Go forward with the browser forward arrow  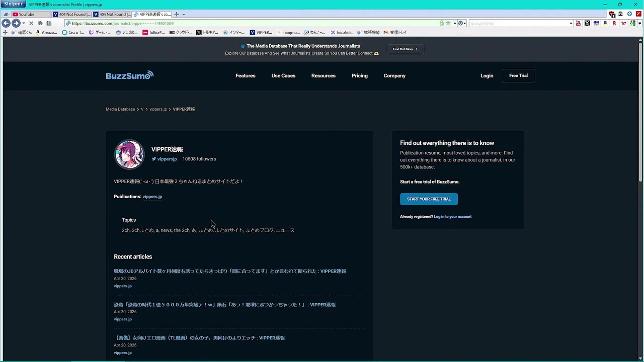16,23
